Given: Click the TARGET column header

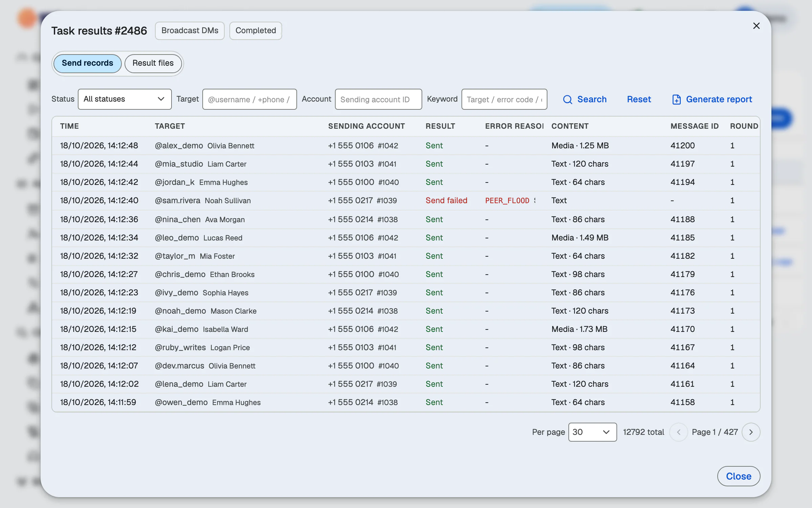Looking at the screenshot, I should click(x=170, y=126).
